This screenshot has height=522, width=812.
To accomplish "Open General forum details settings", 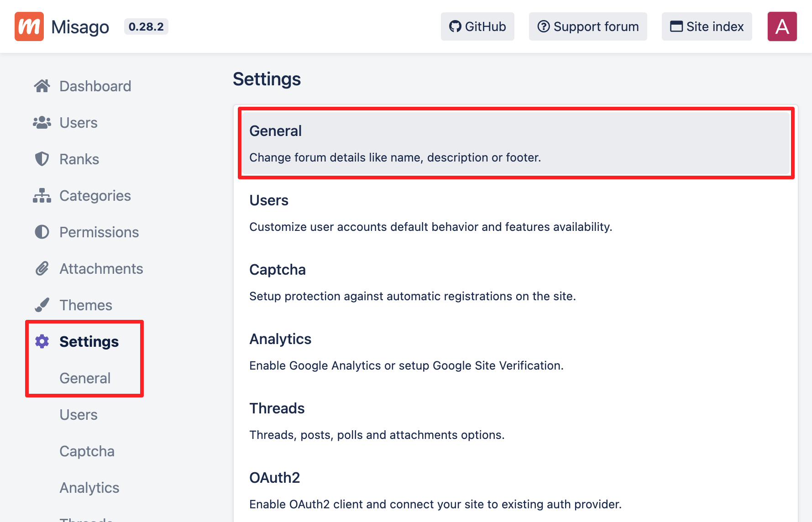I will pyautogui.click(x=516, y=143).
